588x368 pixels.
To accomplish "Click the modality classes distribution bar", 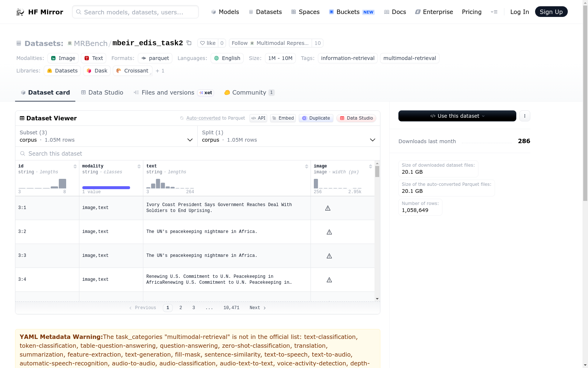I will point(106,188).
